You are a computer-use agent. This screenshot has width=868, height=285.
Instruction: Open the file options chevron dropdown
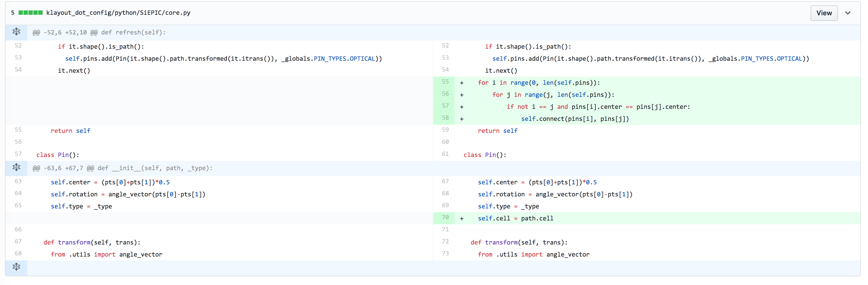click(848, 13)
